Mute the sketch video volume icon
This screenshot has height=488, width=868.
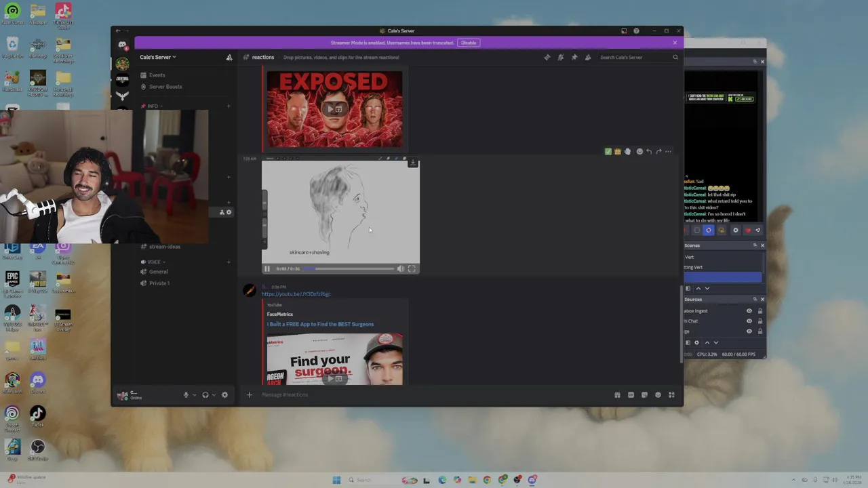pos(401,269)
